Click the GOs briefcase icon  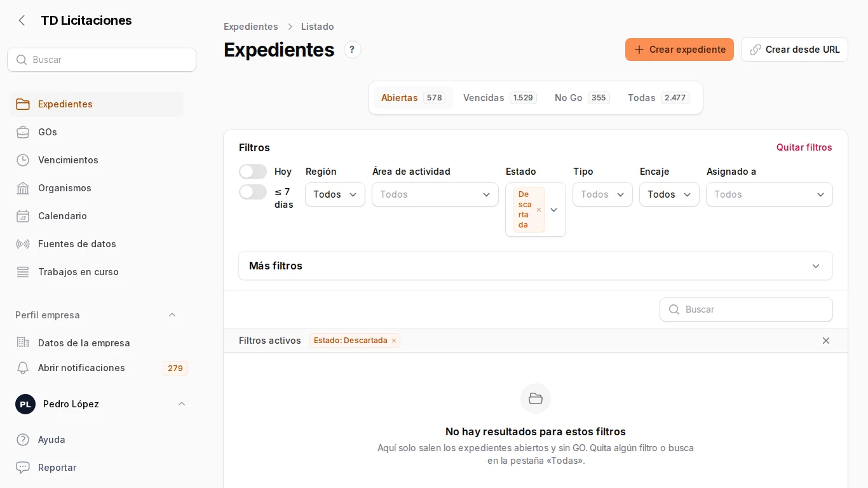tap(23, 132)
